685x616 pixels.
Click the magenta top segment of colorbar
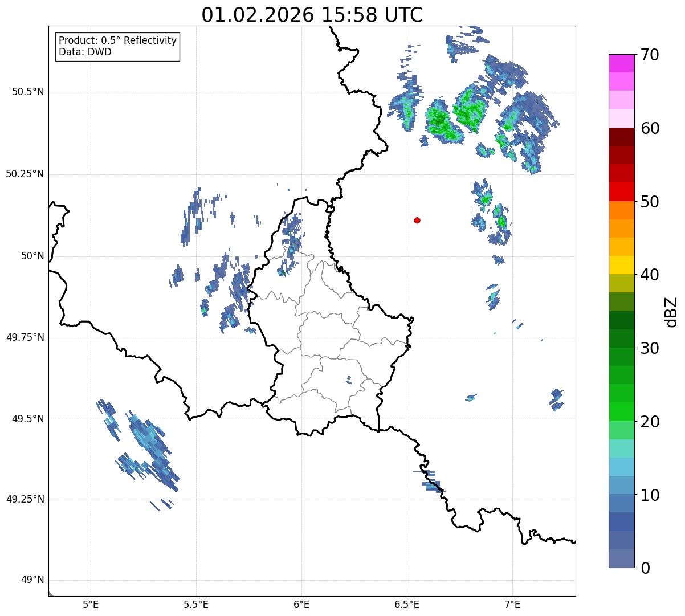point(621,63)
